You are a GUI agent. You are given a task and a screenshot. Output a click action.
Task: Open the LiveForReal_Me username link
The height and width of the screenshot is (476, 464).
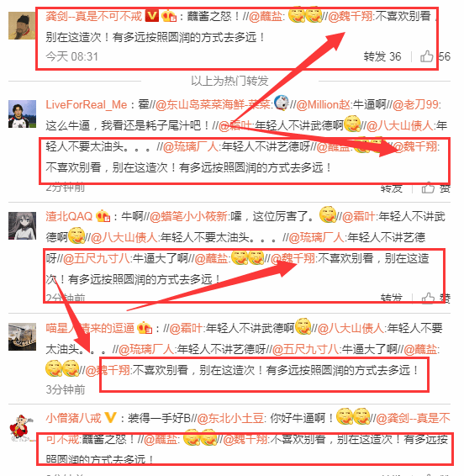pyautogui.click(x=87, y=105)
